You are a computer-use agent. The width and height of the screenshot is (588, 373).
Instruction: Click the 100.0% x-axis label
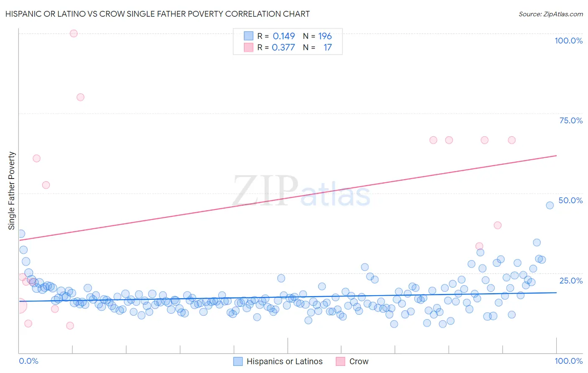click(x=569, y=361)
